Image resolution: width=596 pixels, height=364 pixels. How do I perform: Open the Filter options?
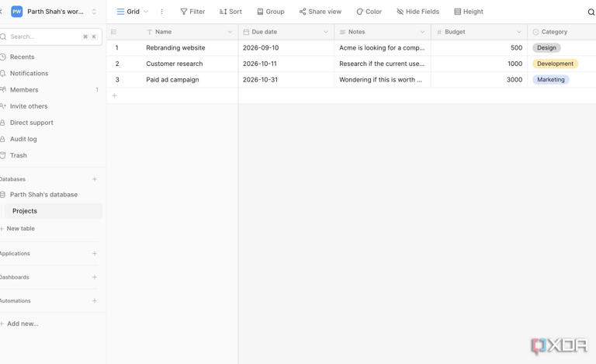point(192,12)
